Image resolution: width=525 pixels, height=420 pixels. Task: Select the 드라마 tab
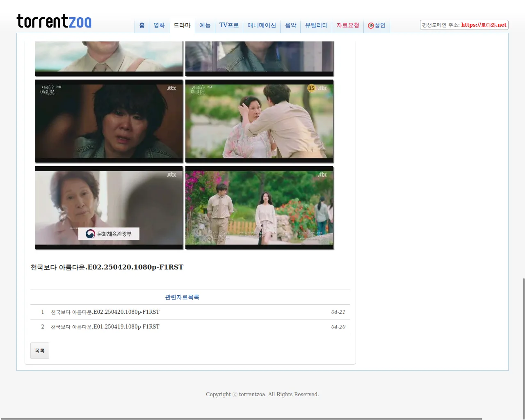[182, 25]
